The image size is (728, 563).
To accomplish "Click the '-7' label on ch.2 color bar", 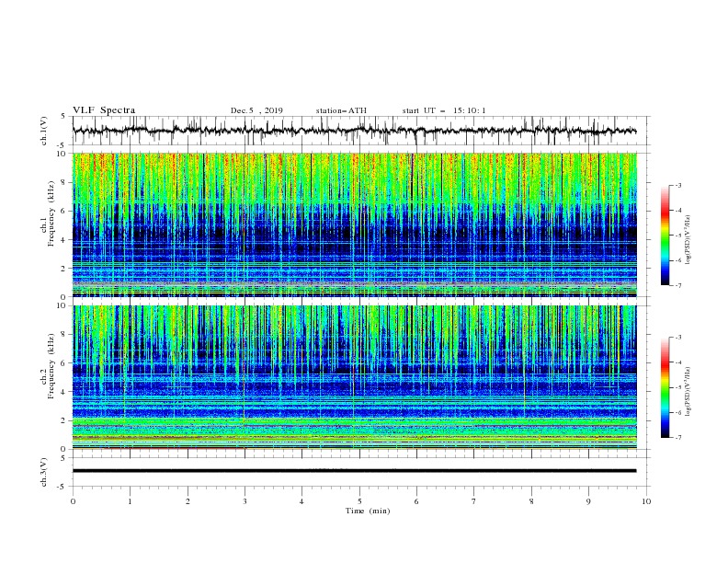I will [677, 438].
